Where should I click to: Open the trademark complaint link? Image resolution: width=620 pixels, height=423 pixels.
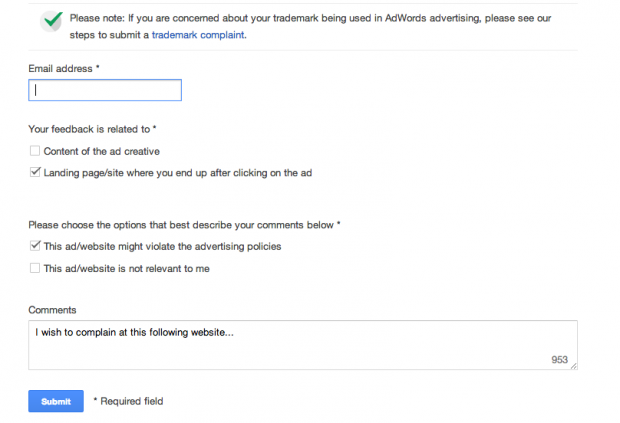(198, 35)
